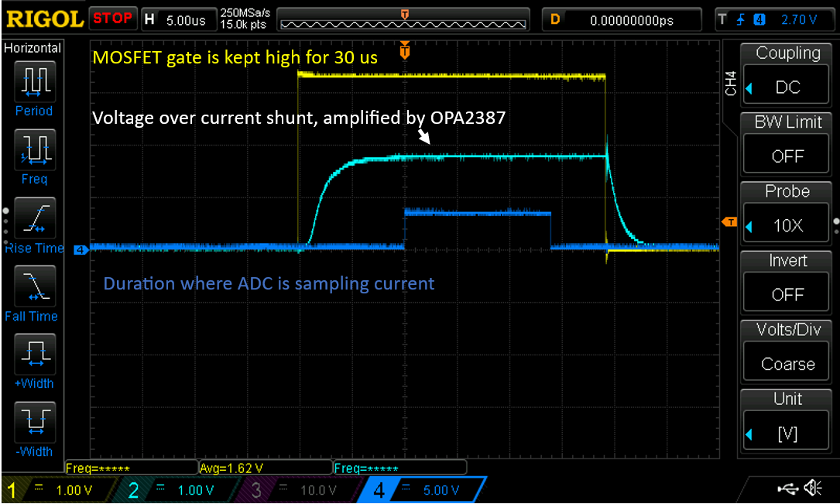Click the waveform memory overview bar

(x=403, y=20)
